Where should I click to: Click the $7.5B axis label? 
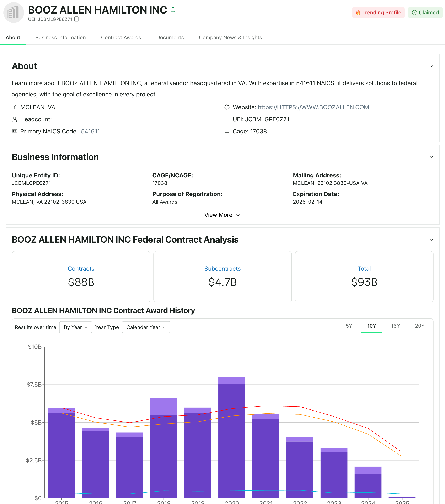pos(34,385)
